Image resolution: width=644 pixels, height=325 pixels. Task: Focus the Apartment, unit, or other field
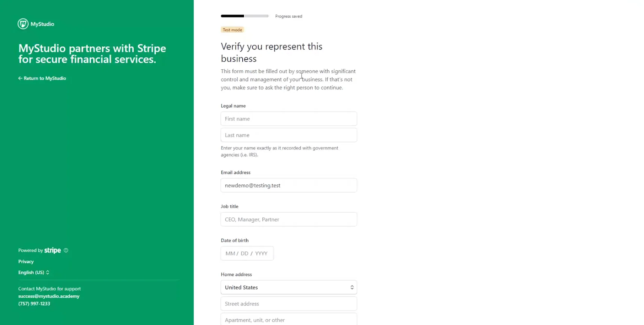tap(289, 320)
